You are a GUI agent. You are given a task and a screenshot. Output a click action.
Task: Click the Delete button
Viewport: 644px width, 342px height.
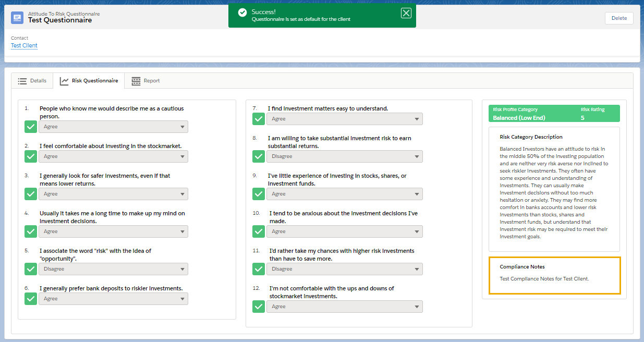(x=619, y=18)
